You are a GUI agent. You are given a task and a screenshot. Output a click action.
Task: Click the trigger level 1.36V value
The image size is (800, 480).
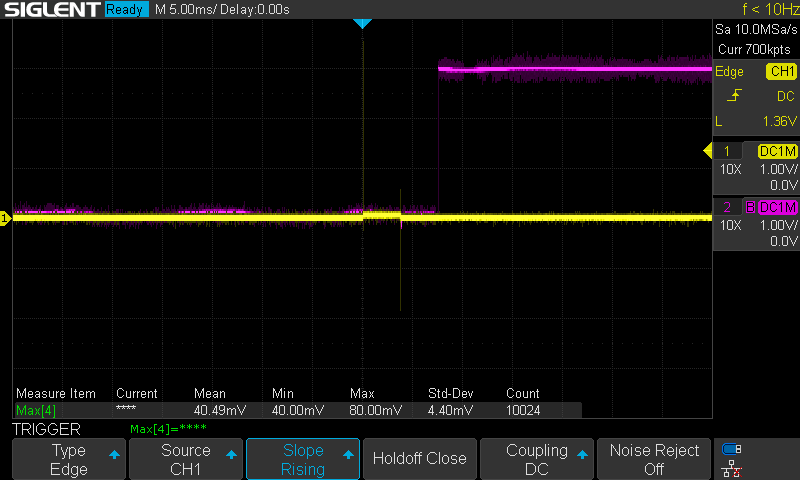[x=779, y=121]
